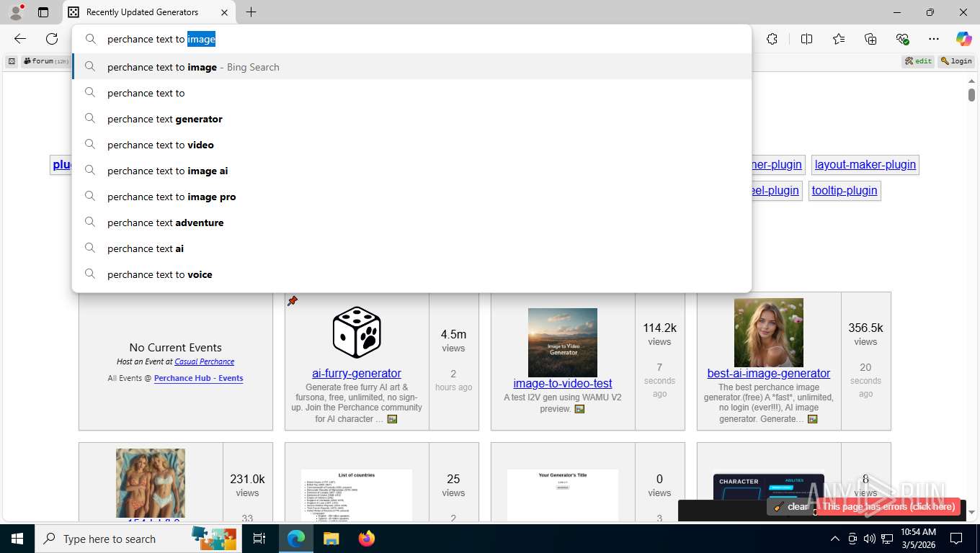
Task: Click '356.5k' views count text
Action: point(865,328)
